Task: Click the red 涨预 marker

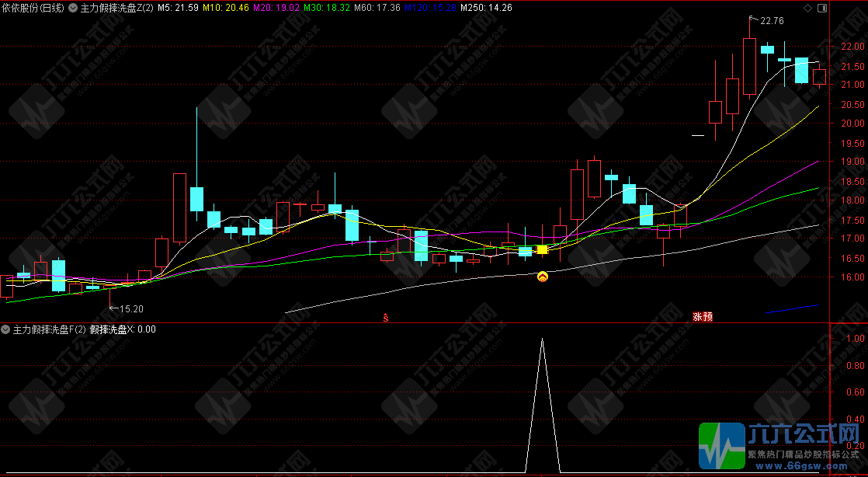Action: pyautogui.click(x=702, y=317)
